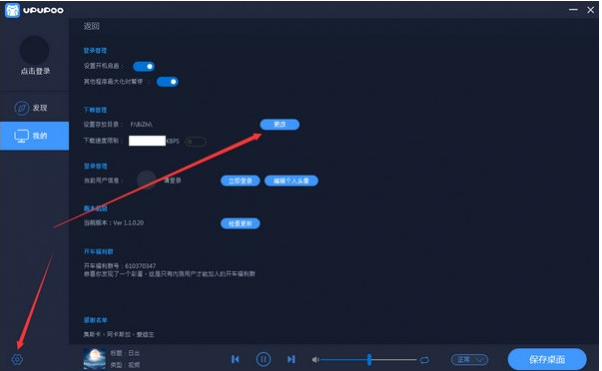This screenshot has width=602, height=371.
Task: Click the user avatar beside 当前用户信息
Action: coord(147,180)
